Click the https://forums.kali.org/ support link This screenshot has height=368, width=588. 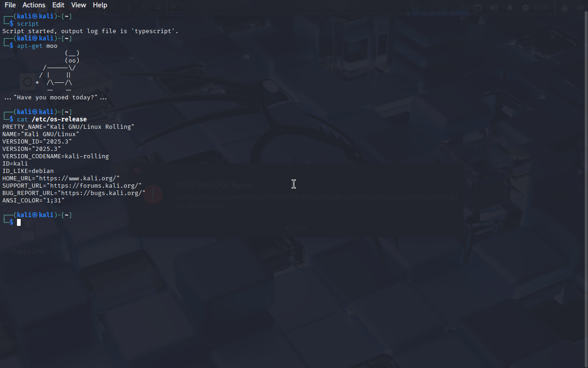click(94, 185)
